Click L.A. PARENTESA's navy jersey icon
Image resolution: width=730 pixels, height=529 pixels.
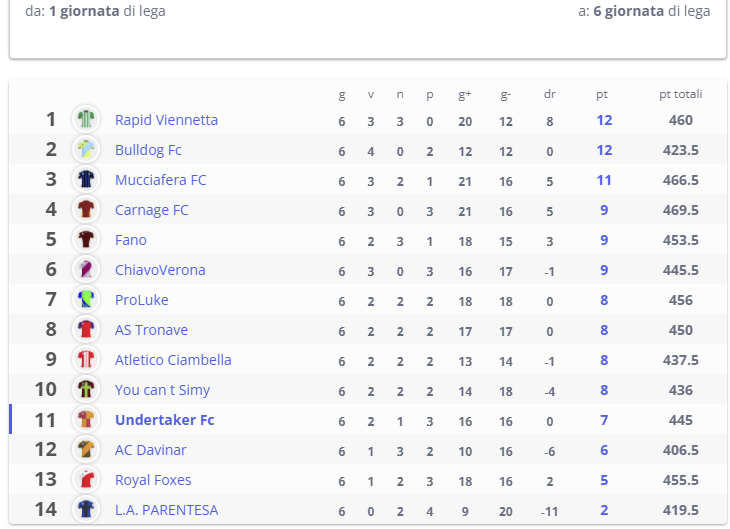pos(86,509)
